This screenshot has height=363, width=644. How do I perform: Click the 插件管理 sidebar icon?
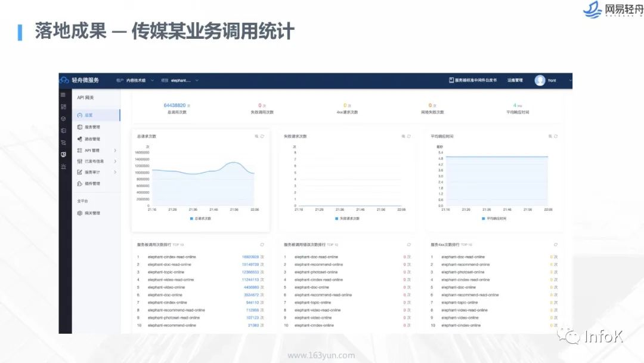(80, 183)
